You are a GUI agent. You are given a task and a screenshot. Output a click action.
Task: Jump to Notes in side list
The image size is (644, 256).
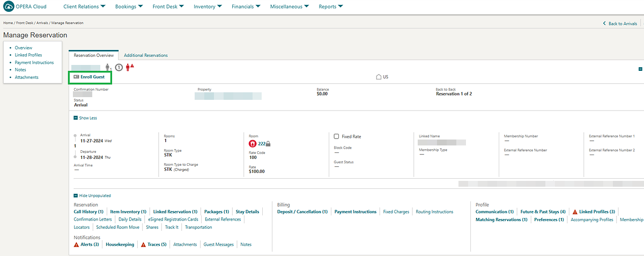pyautogui.click(x=20, y=70)
